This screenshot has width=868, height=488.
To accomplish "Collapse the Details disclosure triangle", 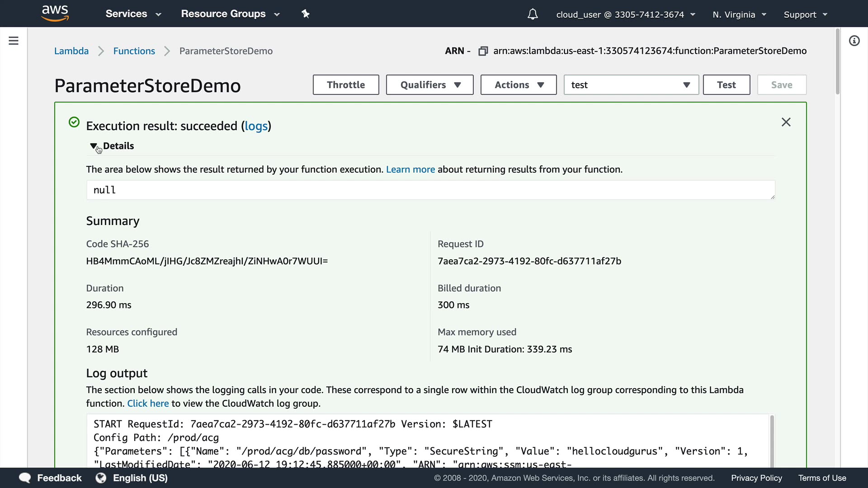I will click(94, 146).
